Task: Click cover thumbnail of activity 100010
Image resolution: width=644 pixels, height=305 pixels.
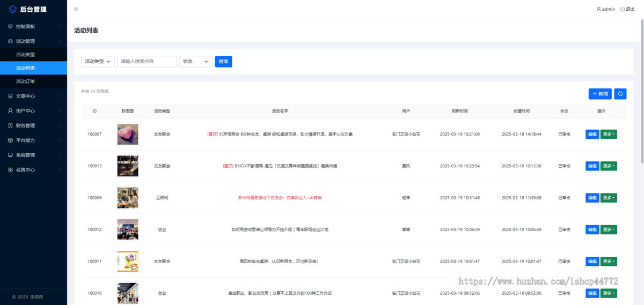Action: click(x=128, y=293)
